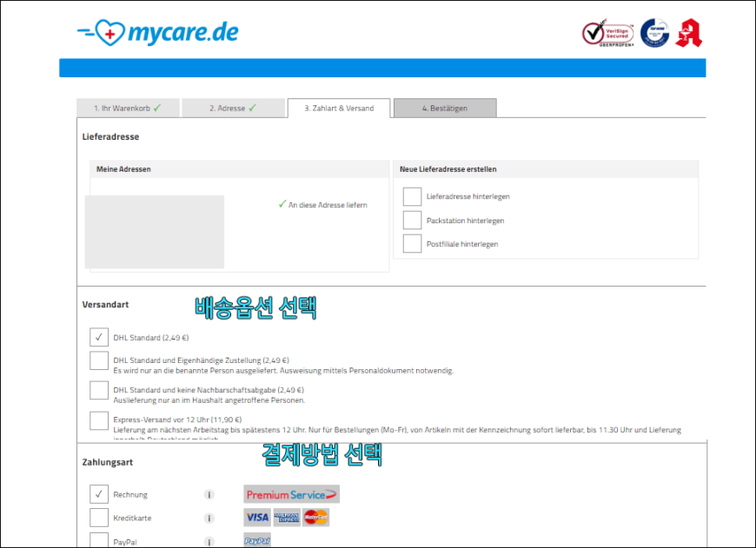
Task: Click the PayPal logo image
Action: tap(257, 540)
